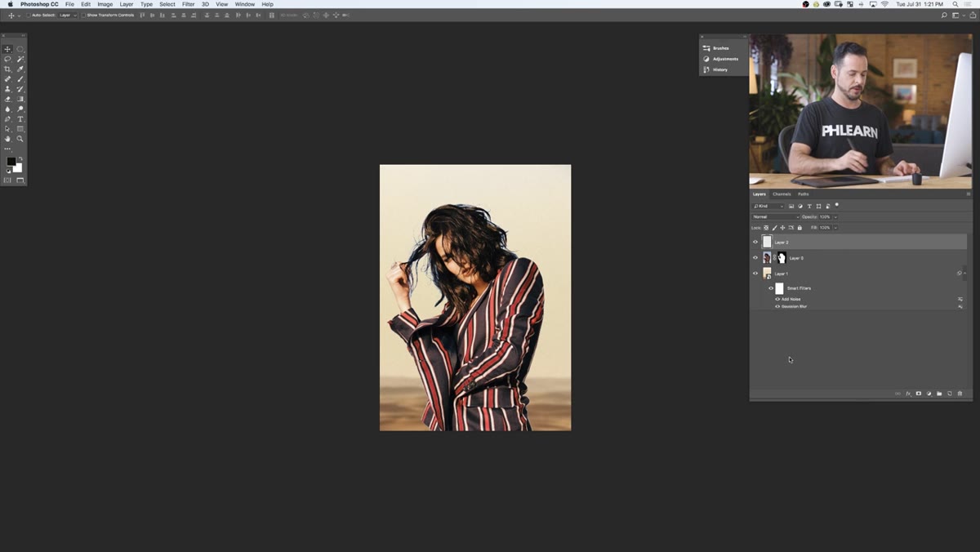Toggle Quick Mask mode
Screen dimensions: 980x552
point(7,180)
